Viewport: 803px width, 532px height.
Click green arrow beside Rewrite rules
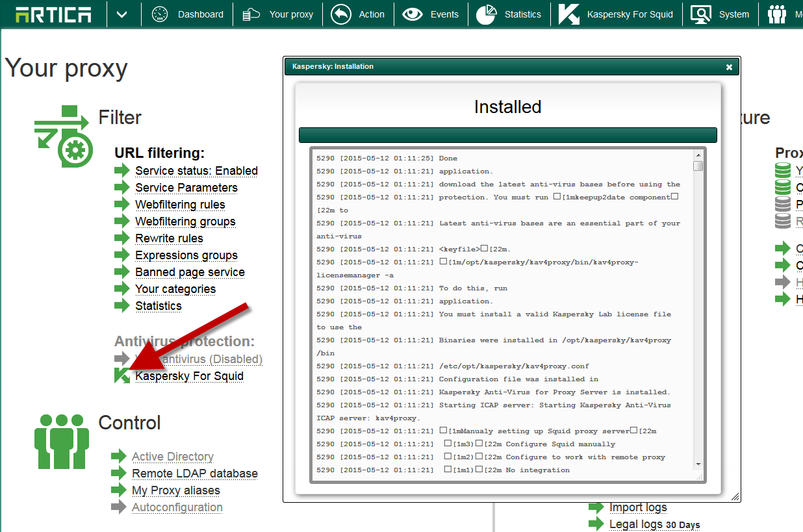(122, 238)
